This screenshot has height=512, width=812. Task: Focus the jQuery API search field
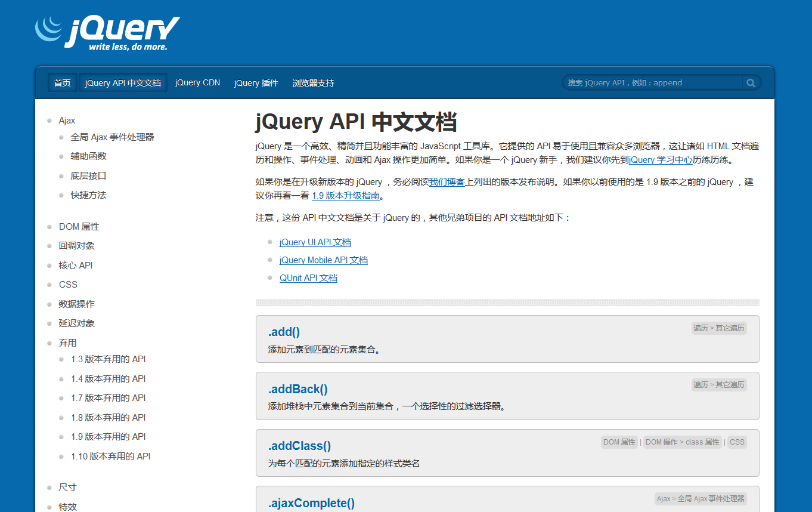tap(652, 83)
